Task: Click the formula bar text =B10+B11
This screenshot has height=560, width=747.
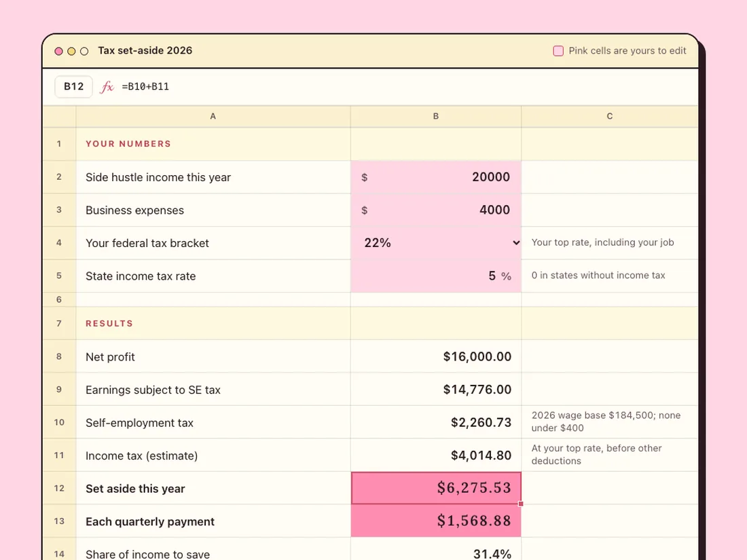Action: [145, 87]
